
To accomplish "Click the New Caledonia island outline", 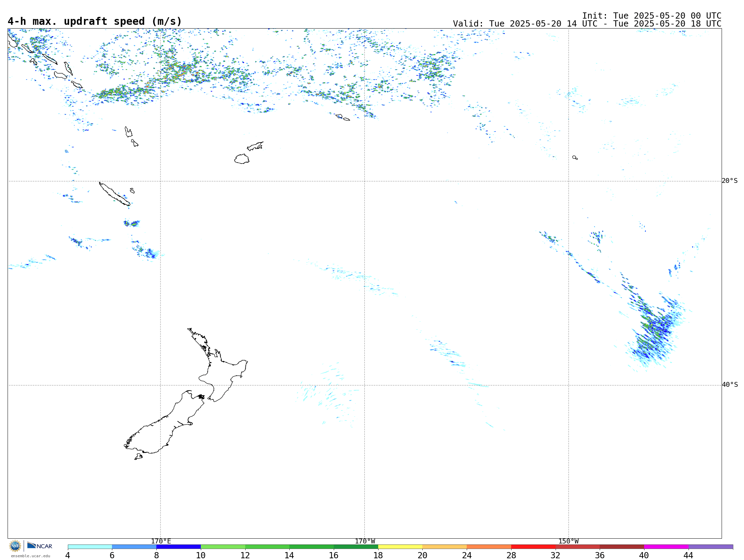I will pyautogui.click(x=114, y=194).
